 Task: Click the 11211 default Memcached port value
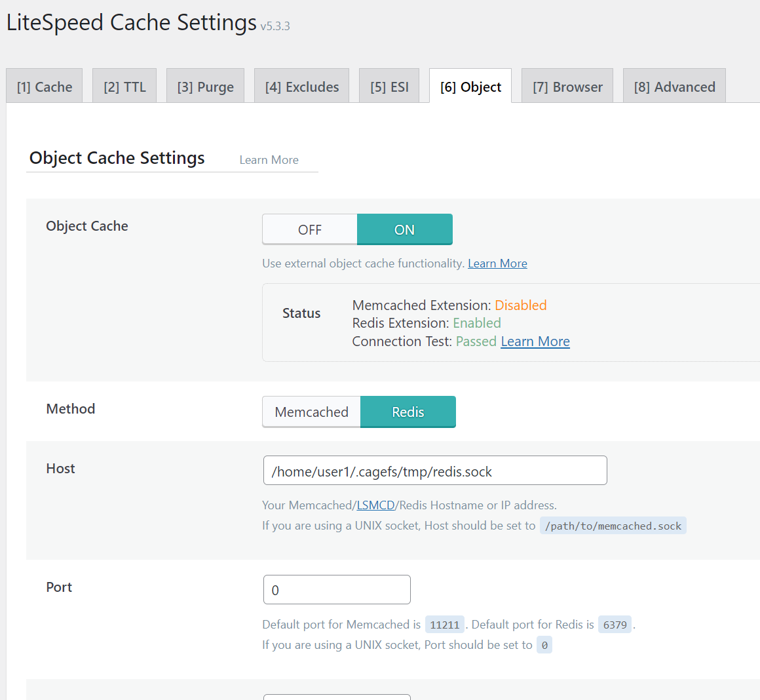click(444, 625)
